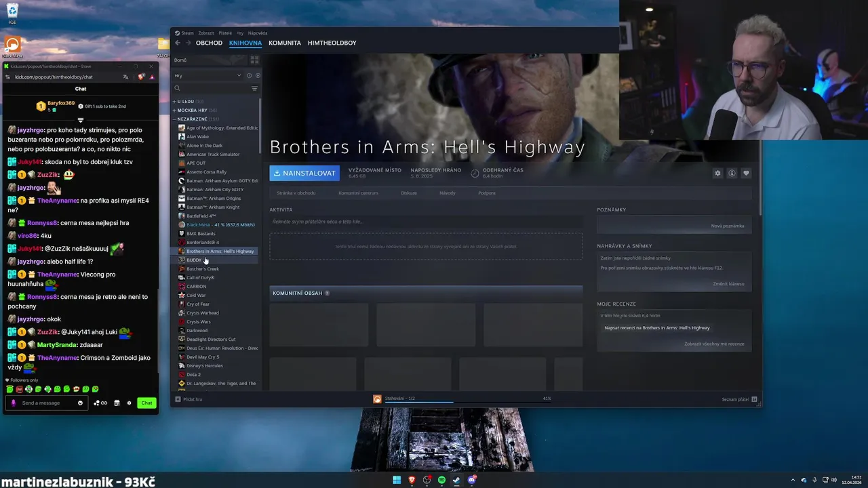Click the Steam taskbar icon

click(x=456, y=480)
